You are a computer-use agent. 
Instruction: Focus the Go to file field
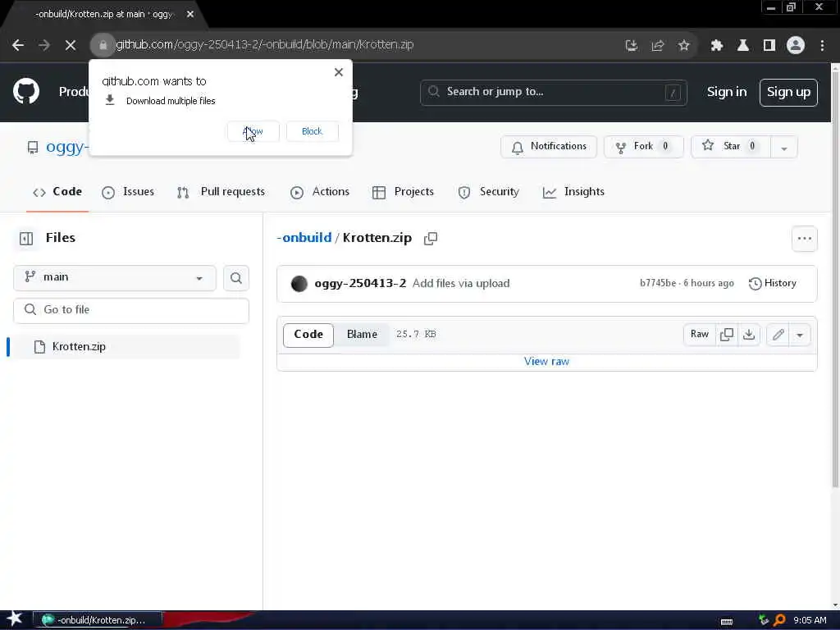tap(131, 310)
